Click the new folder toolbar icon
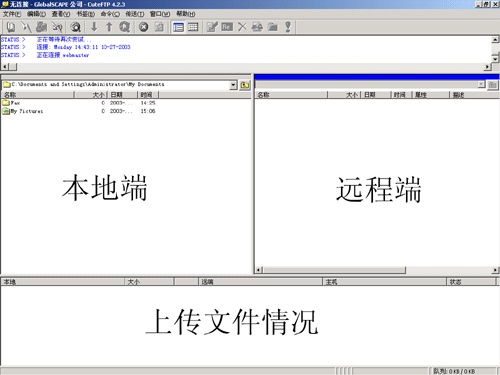Image resolution: width=500 pixels, height=375 pixels. 273,27
